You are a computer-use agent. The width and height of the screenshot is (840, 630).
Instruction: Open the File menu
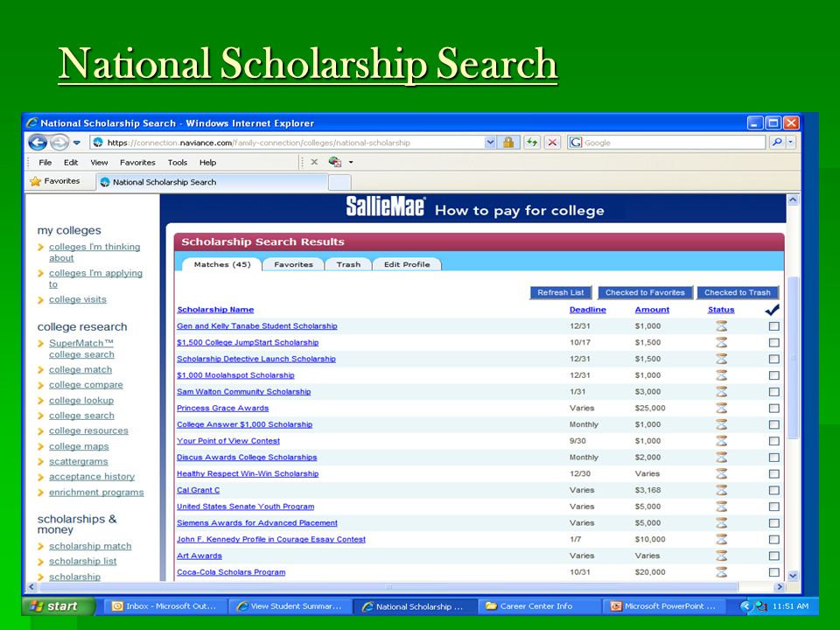point(45,163)
